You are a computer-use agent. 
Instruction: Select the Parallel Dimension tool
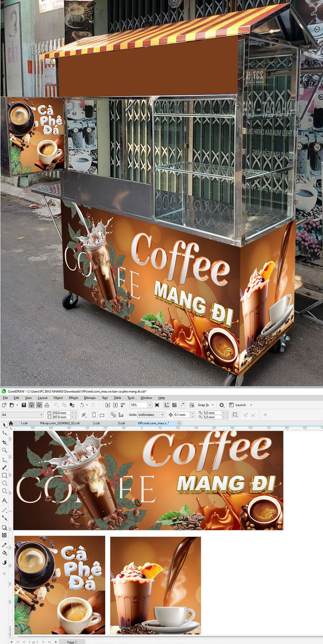4,510
